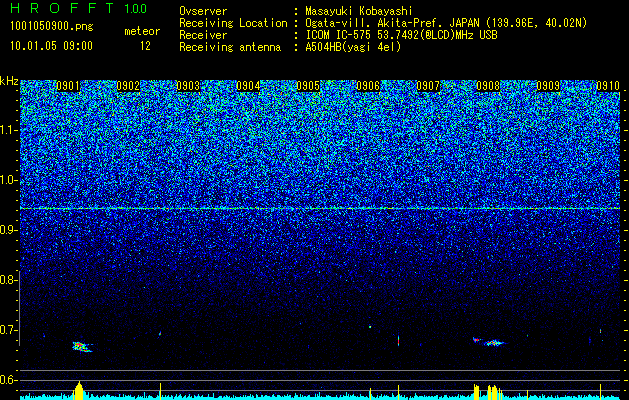Click the 0910 time marker

(x=608, y=86)
